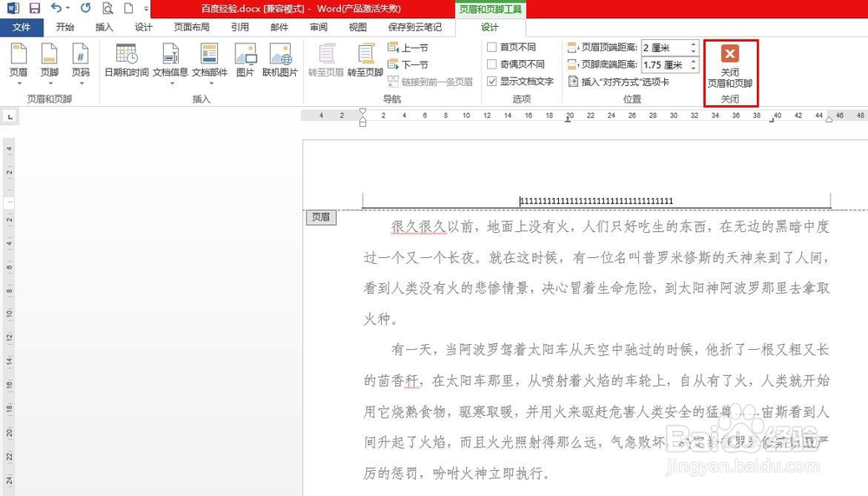Uncheck 显示文档文字 (Show Document Text)
This screenshot has height=496, width=868.
coord(491,82)
